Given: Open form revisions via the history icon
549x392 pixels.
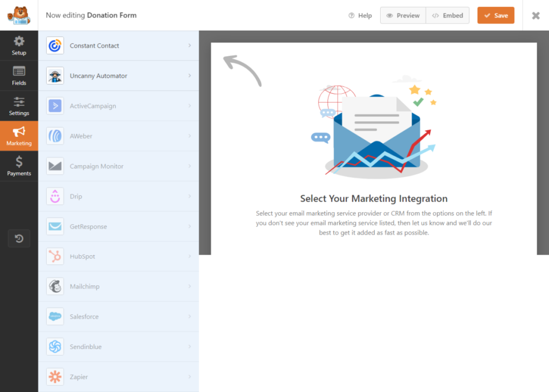Looking at the screenshot, I should pyautogui.click(x=19, y=238).
